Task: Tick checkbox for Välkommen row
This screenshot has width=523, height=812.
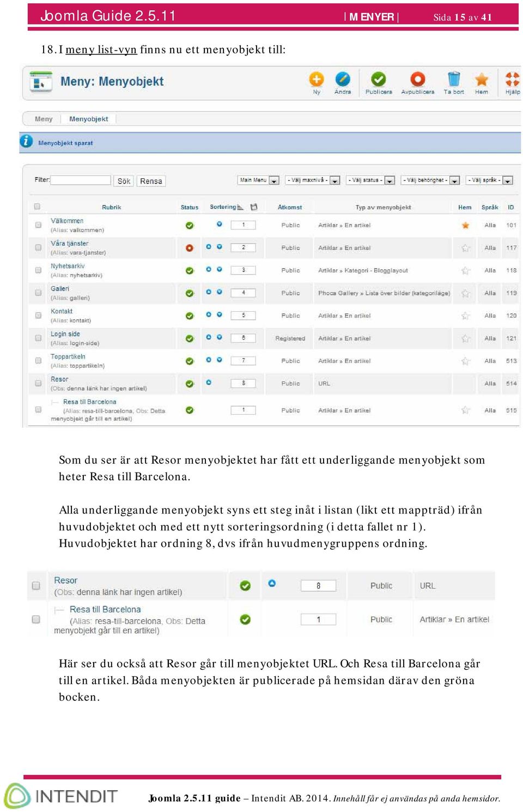Action: coord(38,225)
